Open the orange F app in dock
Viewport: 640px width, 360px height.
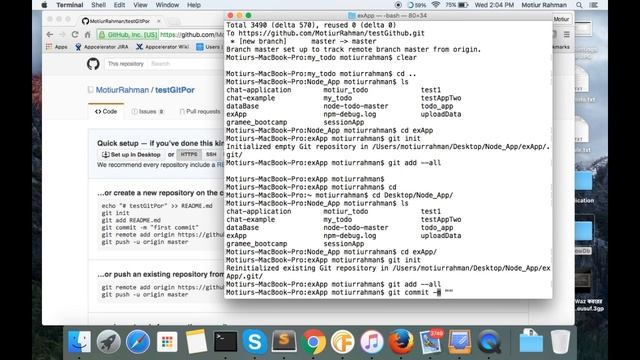click(x=342, y=341)
